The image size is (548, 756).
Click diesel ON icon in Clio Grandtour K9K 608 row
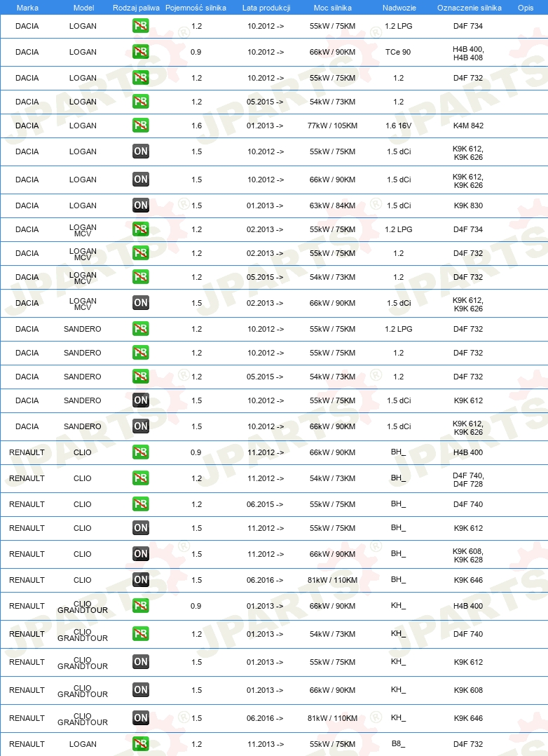click(x=141, y=690)
